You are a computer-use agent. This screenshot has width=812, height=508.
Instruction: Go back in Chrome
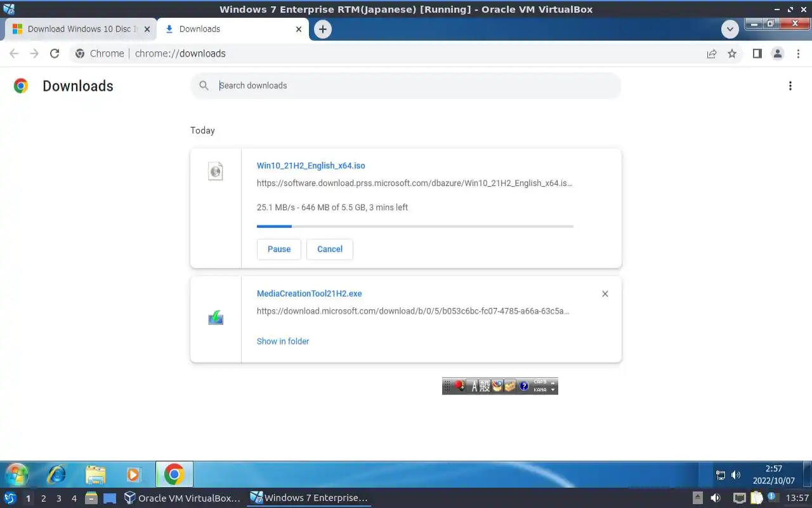[14, 54]
